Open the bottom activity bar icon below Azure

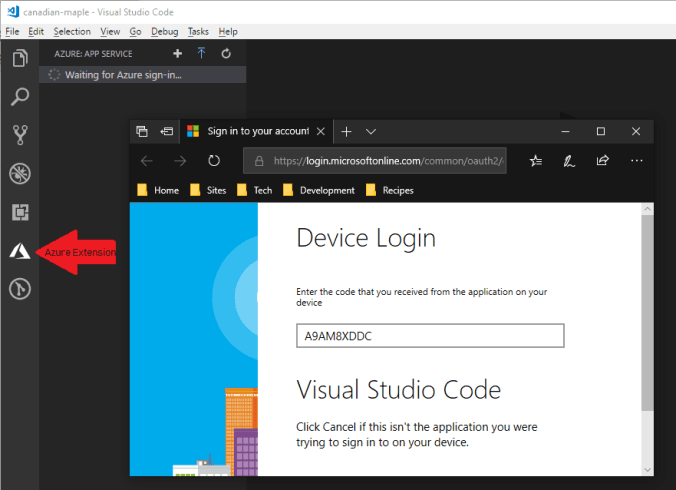coord(20,289)
